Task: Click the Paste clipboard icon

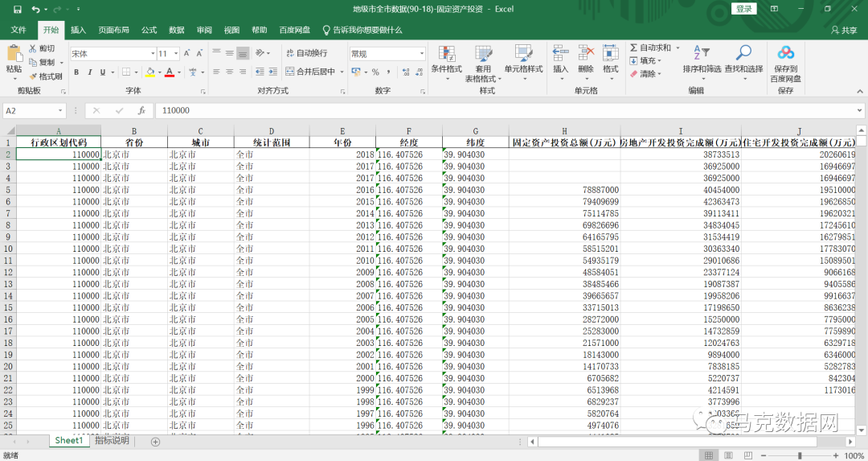Action: pos(14,54)
